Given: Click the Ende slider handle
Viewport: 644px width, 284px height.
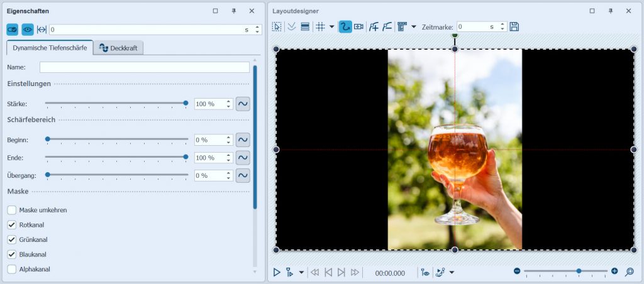Looking at the screenshot, I should 186,157.
